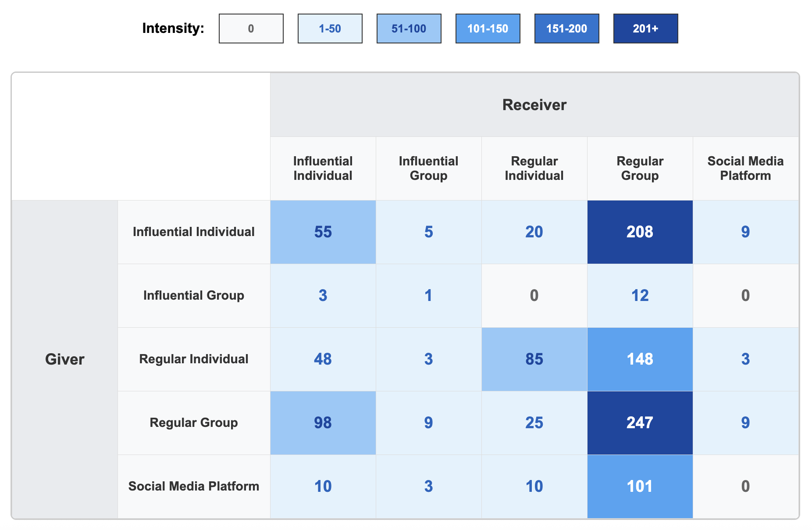Screen dimensions: 812x530
Task: Select the cell with value 85
Action: pos(534,359)
